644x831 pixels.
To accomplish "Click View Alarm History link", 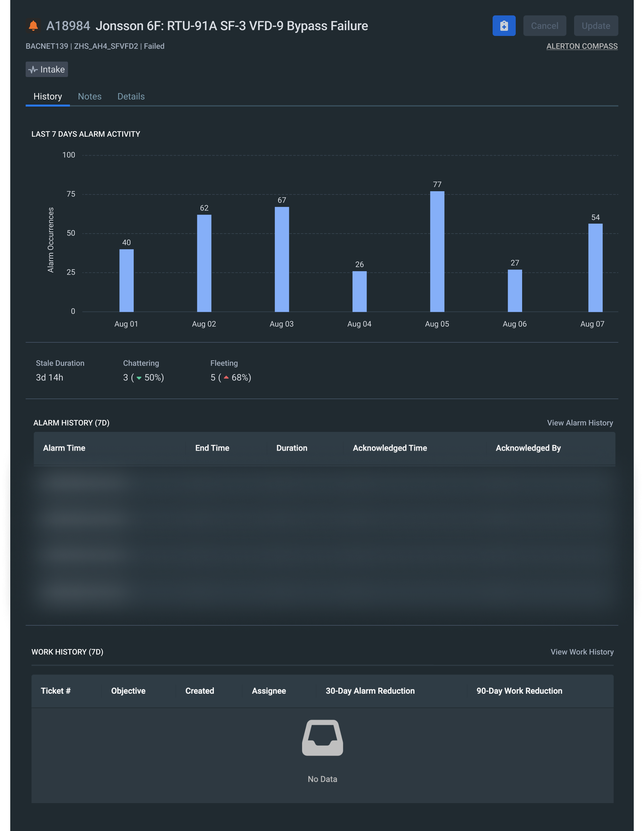I will (x=580, y=423).
